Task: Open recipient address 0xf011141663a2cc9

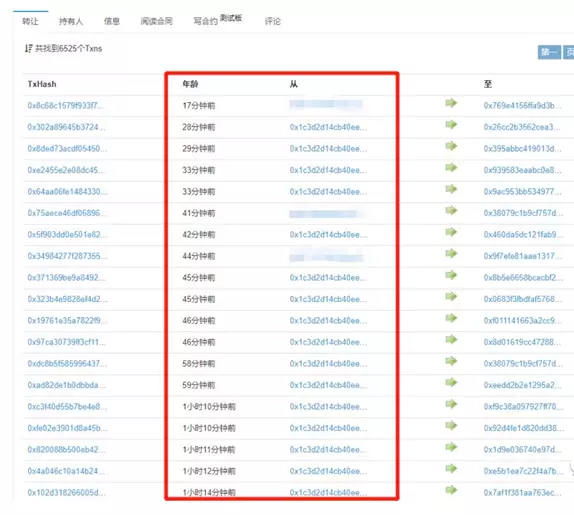Action: point(523,321)
